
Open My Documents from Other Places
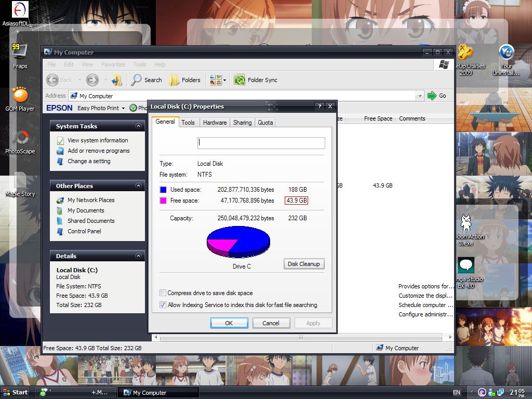[x=81, y=210]
